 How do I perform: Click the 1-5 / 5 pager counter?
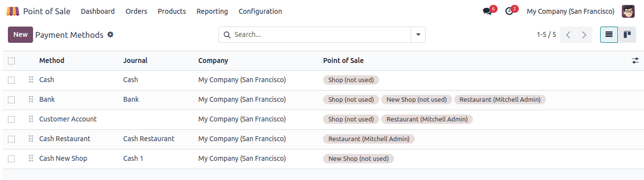coord(546,35)
